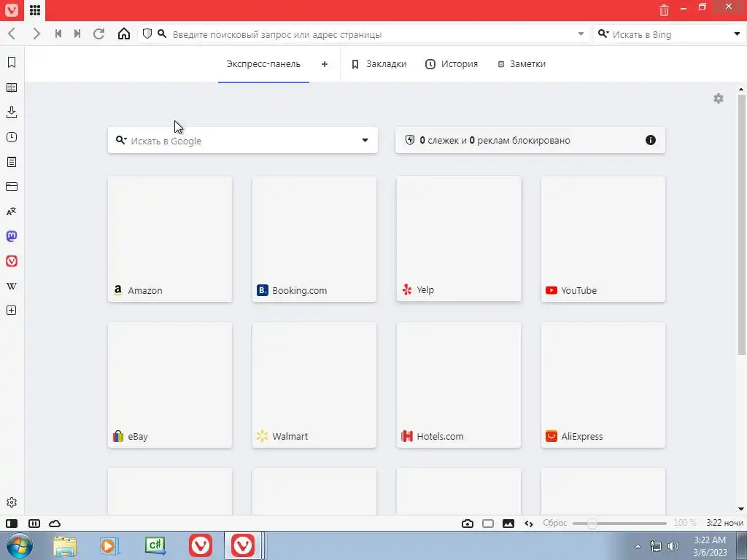Image resolution: width=747 pixels, height=560 pixels.
Task: Open browser settings gear in sidebar
Action: 12,502
